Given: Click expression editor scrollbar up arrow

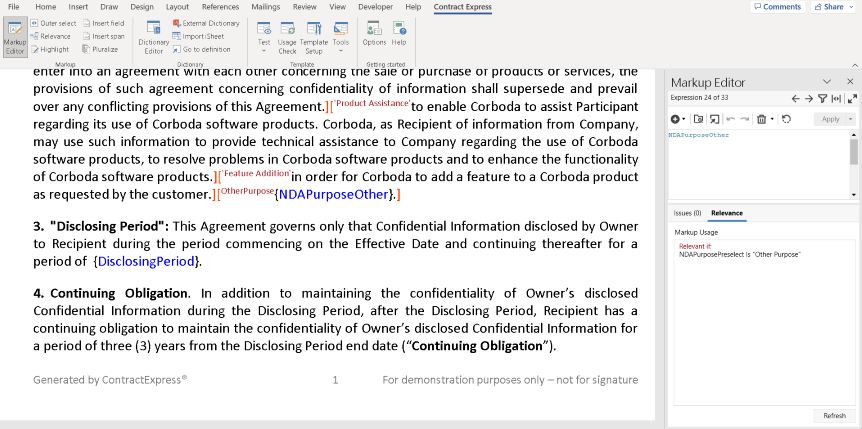Looking at the screenshot, I should pyautogui.click(x=854, y=134).
